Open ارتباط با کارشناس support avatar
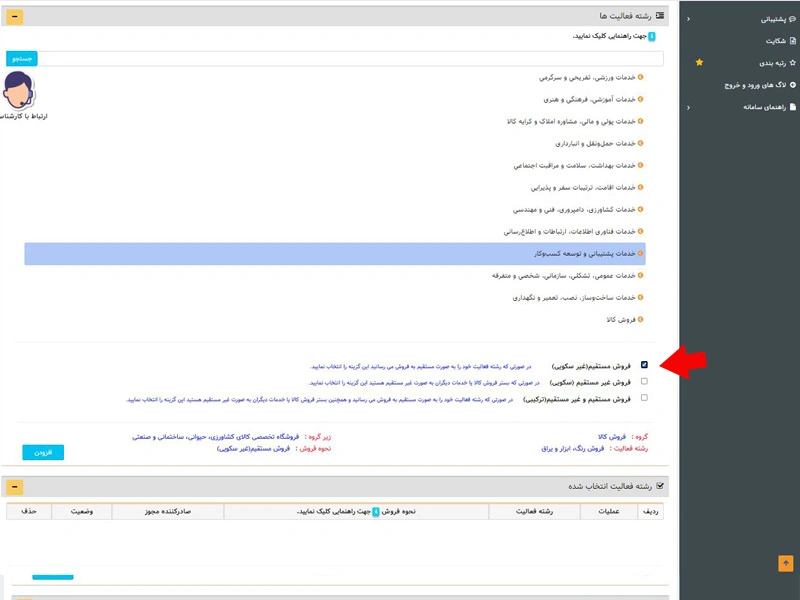Image resolution: width=800 pixels, height=600 pixels. pyautogui.click(x=18, y=90)
